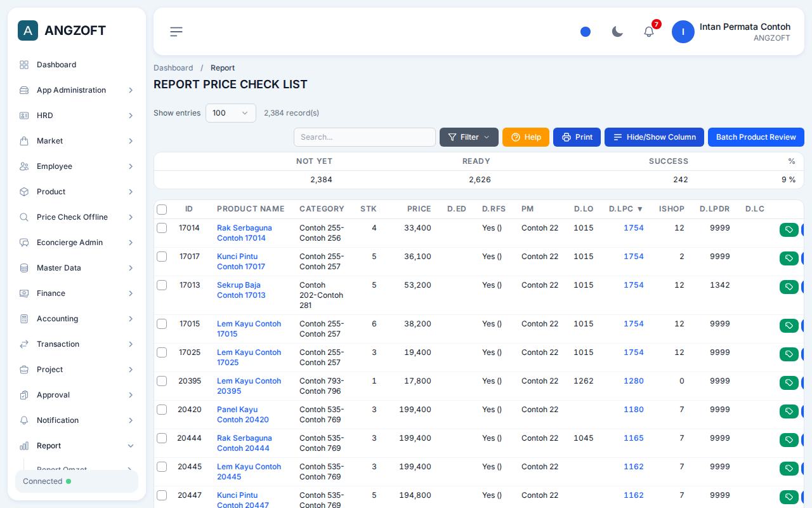Image resolution: width=812 pixels, height=508 pixels.
Task: Open the Approval menu item
Action: click(77, 395)
